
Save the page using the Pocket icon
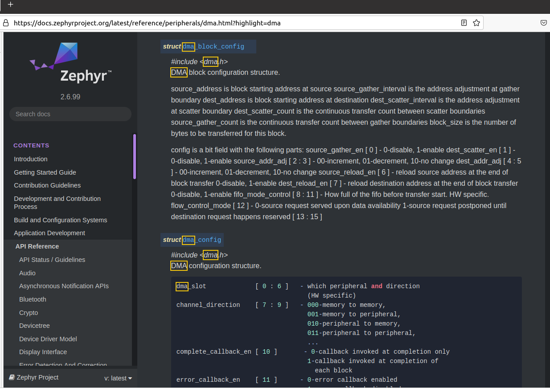(543, 23)
